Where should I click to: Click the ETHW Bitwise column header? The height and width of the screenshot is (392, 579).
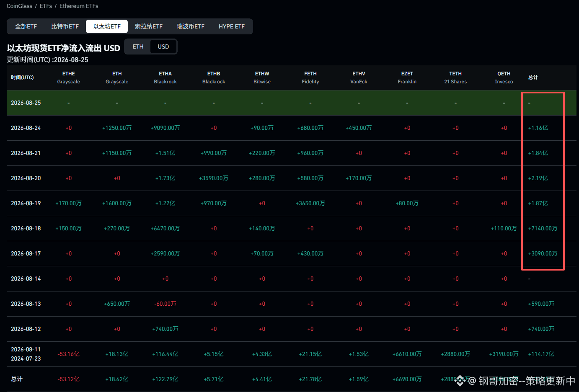pyautogui.click(x=262, y=77)
